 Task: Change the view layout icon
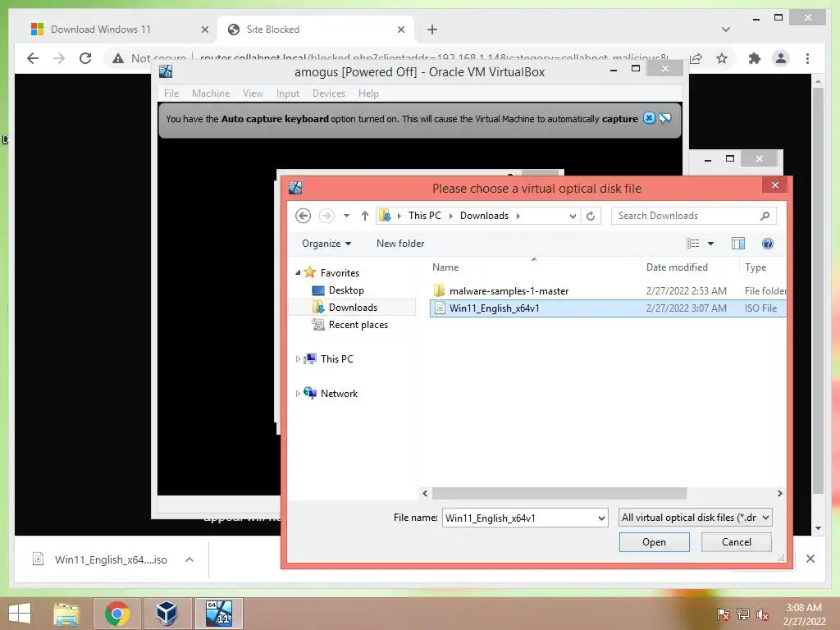click(x=692, y=244)
